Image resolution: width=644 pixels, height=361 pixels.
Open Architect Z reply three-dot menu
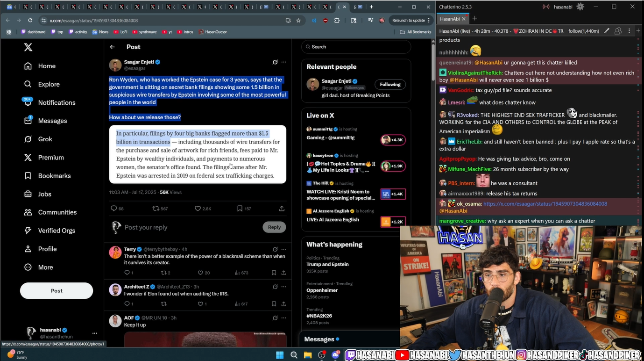pyautogui.click(x=283, y=287)
